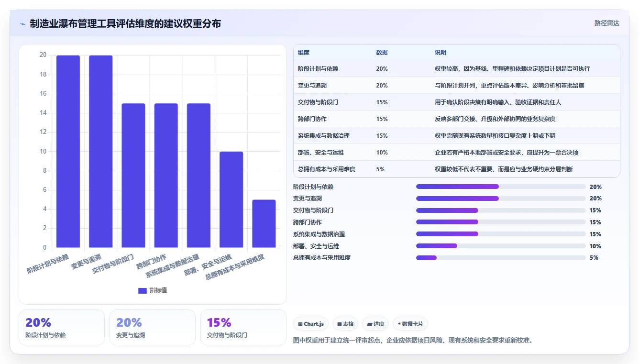
Task: Click the 阶段计划与依赖 progress bar
Action: coord(501,187)
